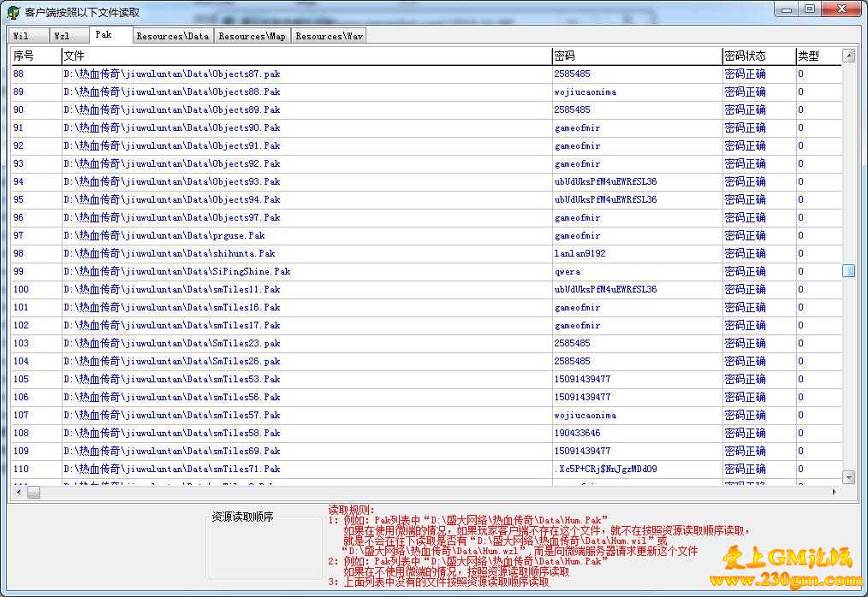
Task: Select the smTiles56.Pak file row
Action: (x=426, y=397)
